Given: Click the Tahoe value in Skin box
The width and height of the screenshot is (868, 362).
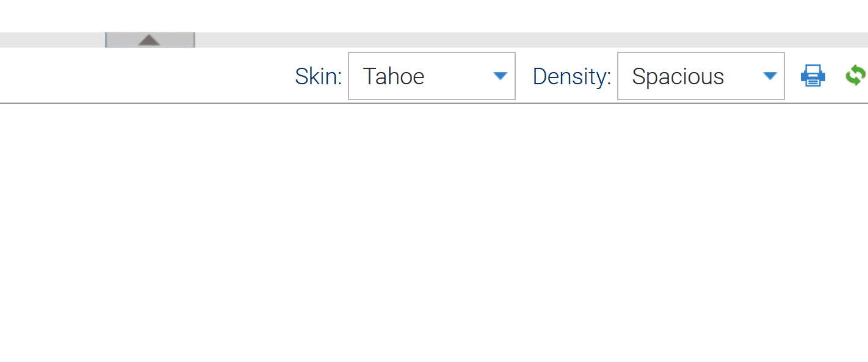Looking at the screenshot, I should tap(394, 76).
